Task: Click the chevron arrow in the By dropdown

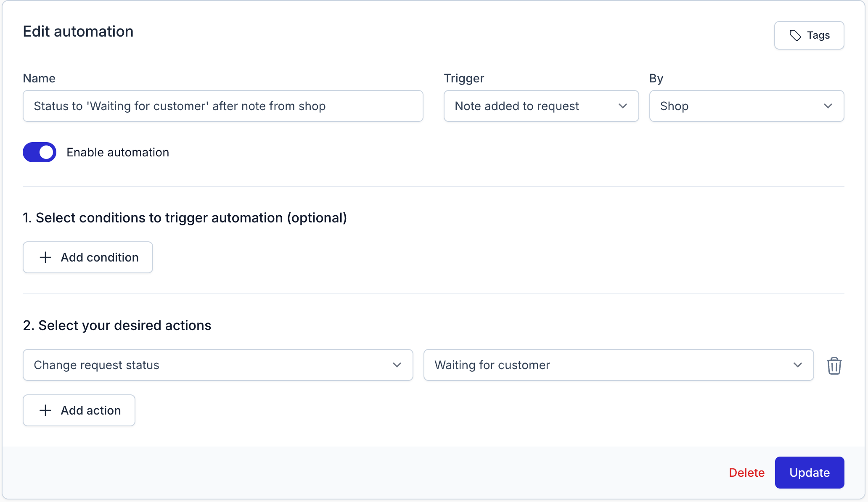Action: [828, 106]
